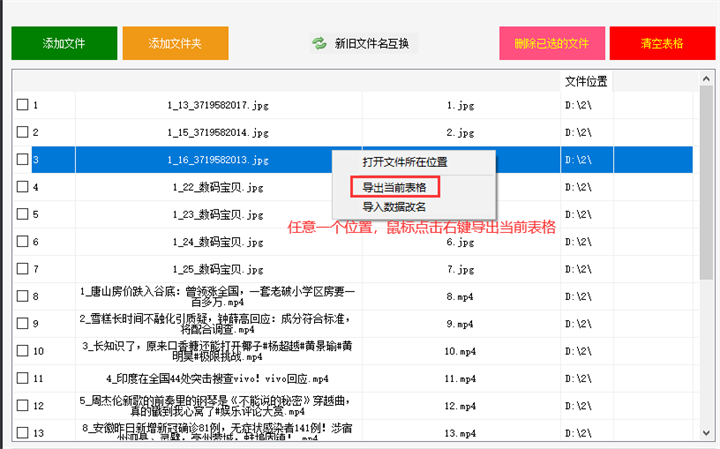Toggle the checkbox for row 3

point(22,159)
